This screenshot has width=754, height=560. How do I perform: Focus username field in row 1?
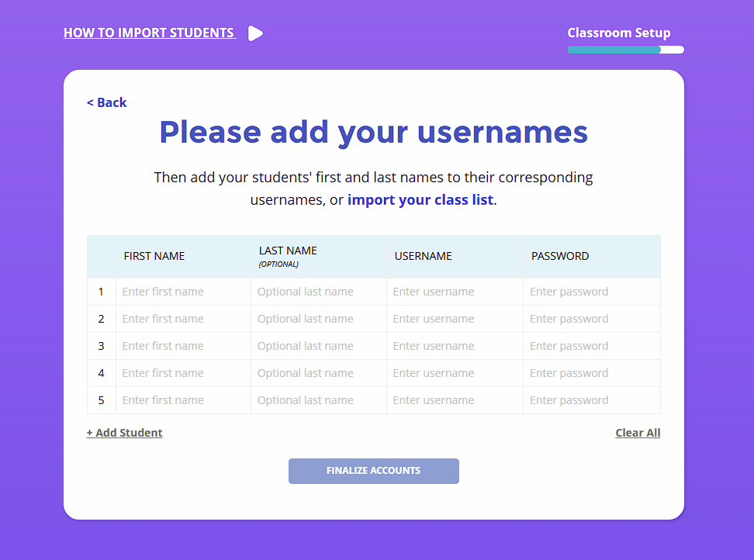click(x=455, y=292)
